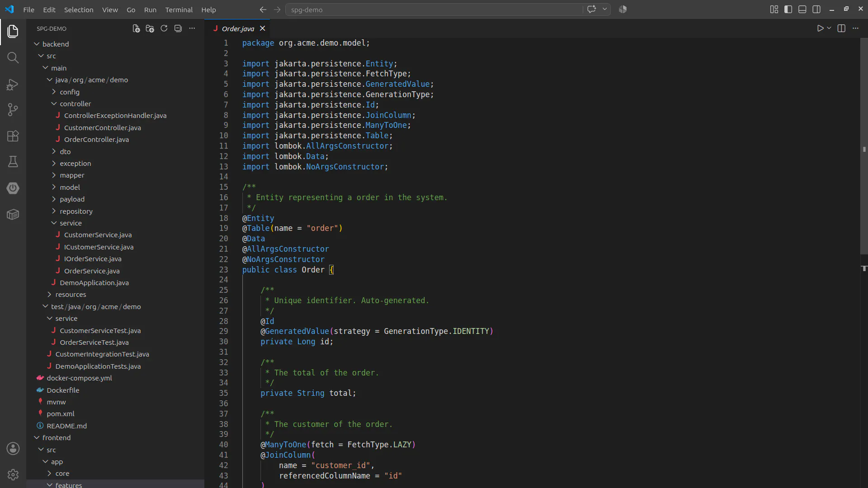This screenshot has width=868, height=488.
Task: Expand the resources folder
Action: pyautogui.click(x=115, y=295)
